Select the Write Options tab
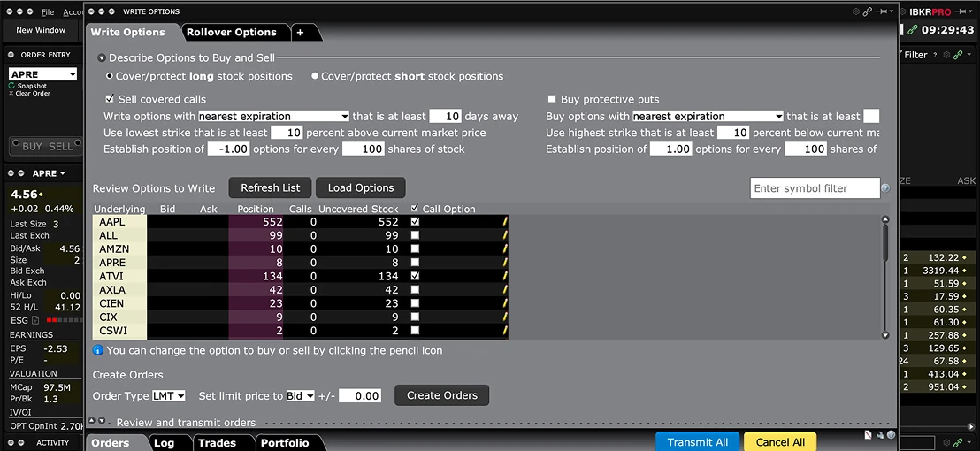This screenshot has width=980, height=451. pos(128,33)
